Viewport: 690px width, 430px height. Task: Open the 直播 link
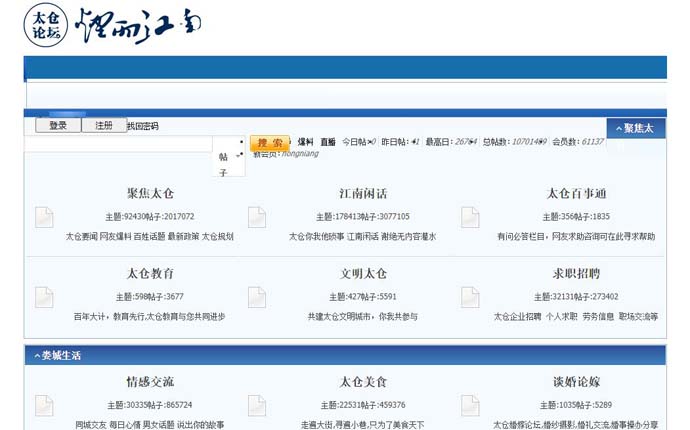click(x=328, y=142)
